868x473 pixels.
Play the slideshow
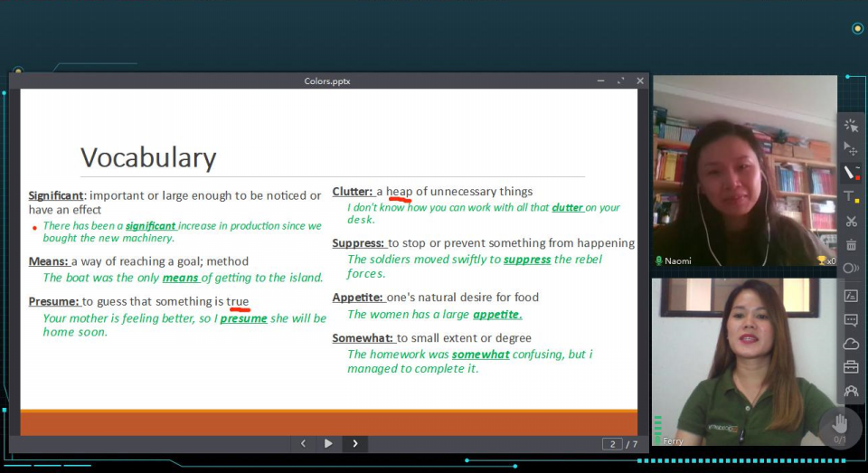point(328,444)
